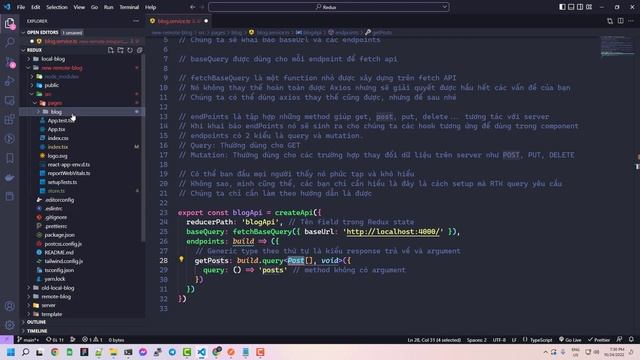Open index.css in the explorer
640x360 pixels.
tap(58, 138)
